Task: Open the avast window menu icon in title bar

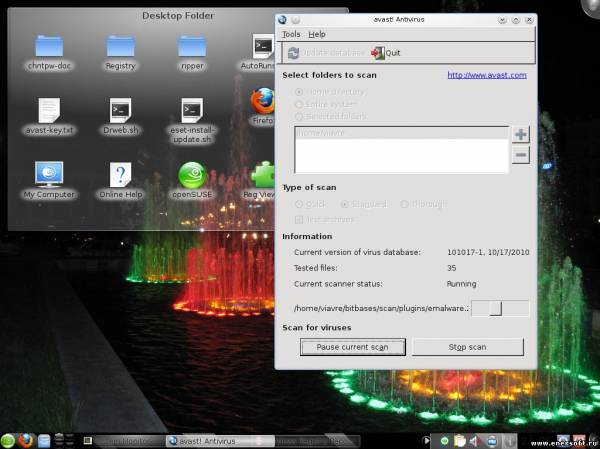Action: click(x=282, y=20)
